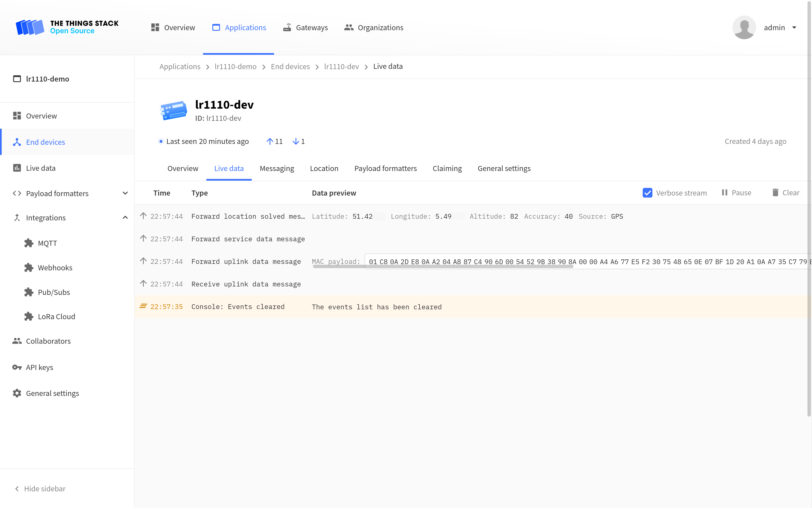Click the admin profile avatar
Screen dimensions: 812x508
[x=744, y=28]
